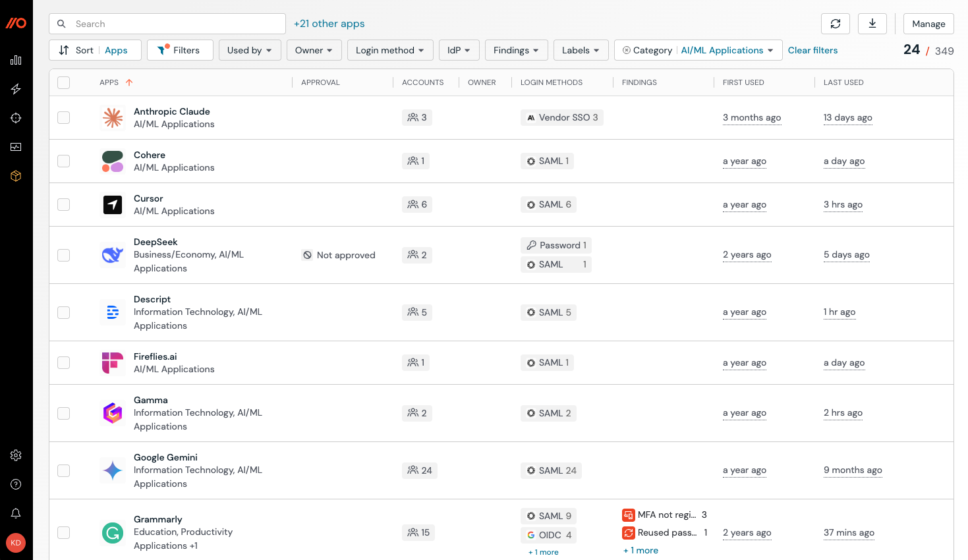Click the +21 other apps link
This screenshot has height=560, width=968.
[329, 24]
